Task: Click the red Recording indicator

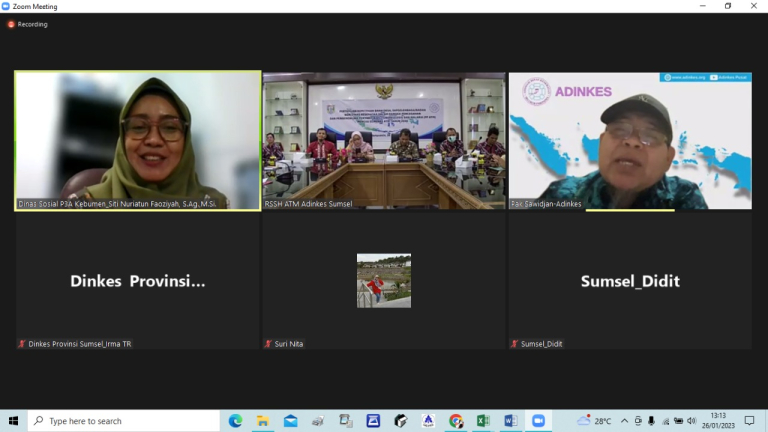Action: [27, 24]
